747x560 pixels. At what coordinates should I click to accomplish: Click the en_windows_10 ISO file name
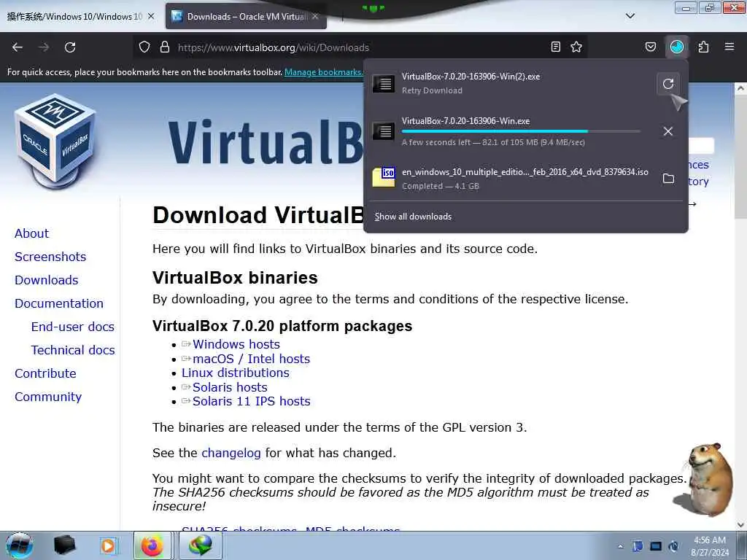point(525,172)
